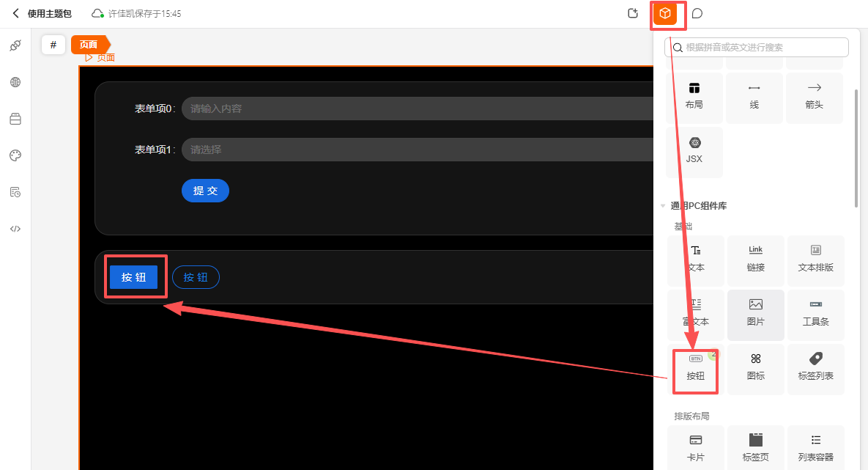Open the component library cube icon
The image size is (868, 470).
coord(665,13)
